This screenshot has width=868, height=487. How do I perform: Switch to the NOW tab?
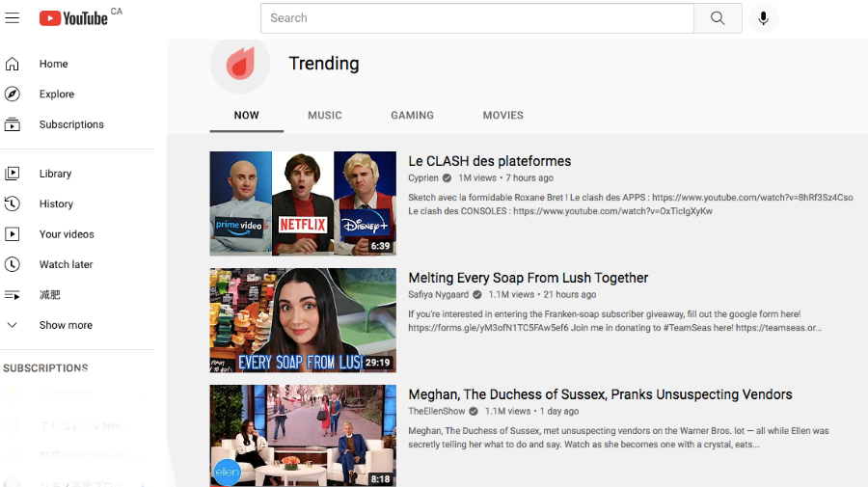click(x=246, y=115)
